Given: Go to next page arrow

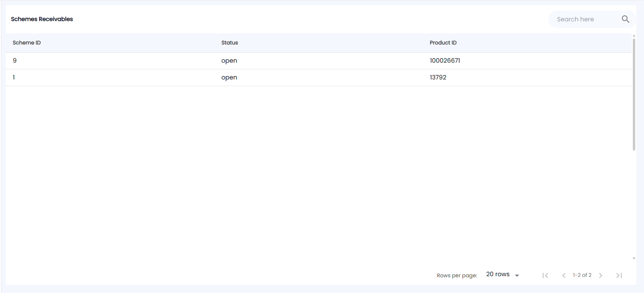Looking at the screenshot, I should 601,275.
